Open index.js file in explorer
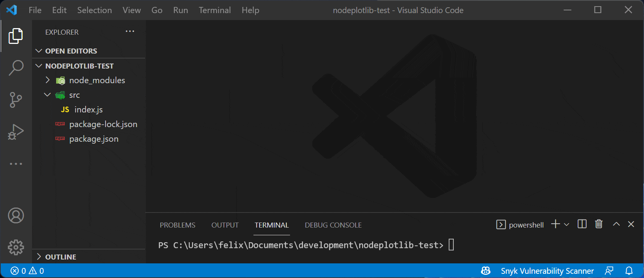Screen dimensions: 644x278 [x=89, y=110]
